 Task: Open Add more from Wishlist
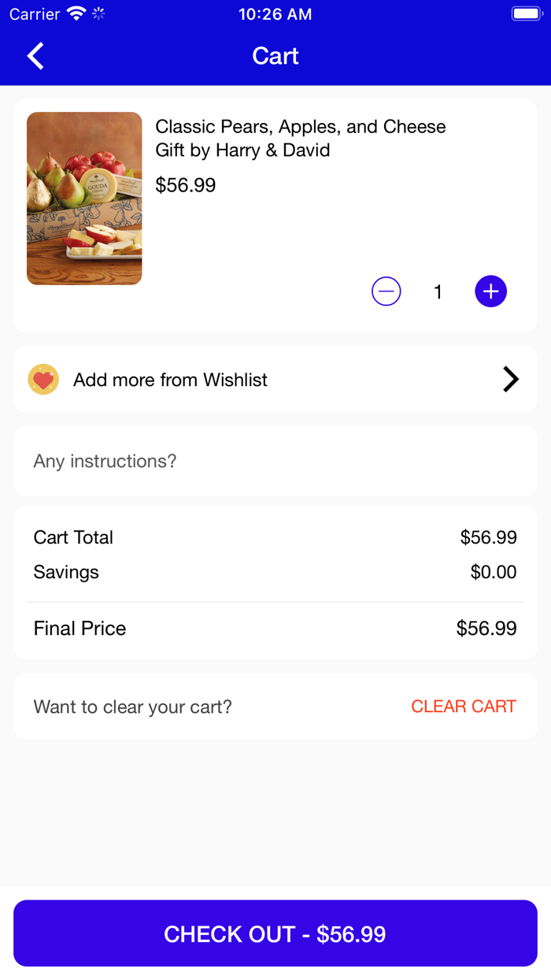(170, 380)
